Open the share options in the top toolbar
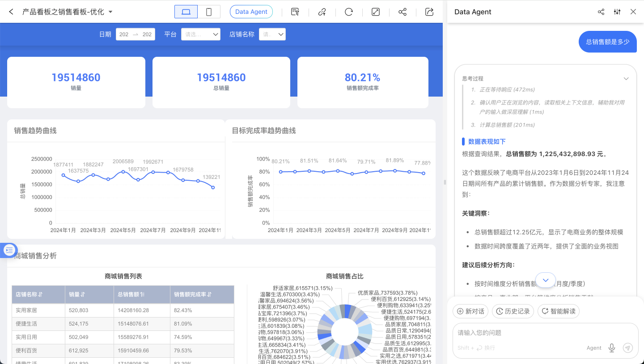644x364 pixels. [402, 12]
